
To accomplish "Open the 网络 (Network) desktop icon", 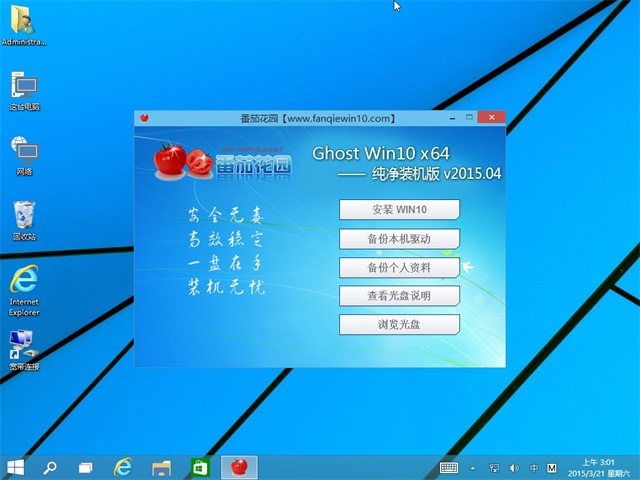I will point(24,156).
